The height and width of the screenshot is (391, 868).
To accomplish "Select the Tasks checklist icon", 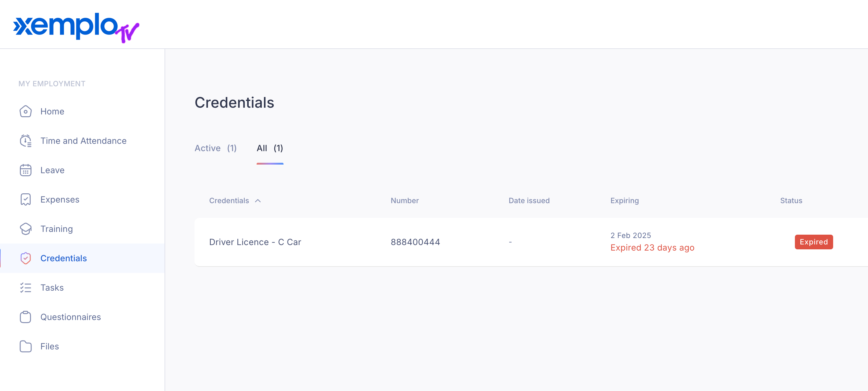I will (x=26, y=288).
